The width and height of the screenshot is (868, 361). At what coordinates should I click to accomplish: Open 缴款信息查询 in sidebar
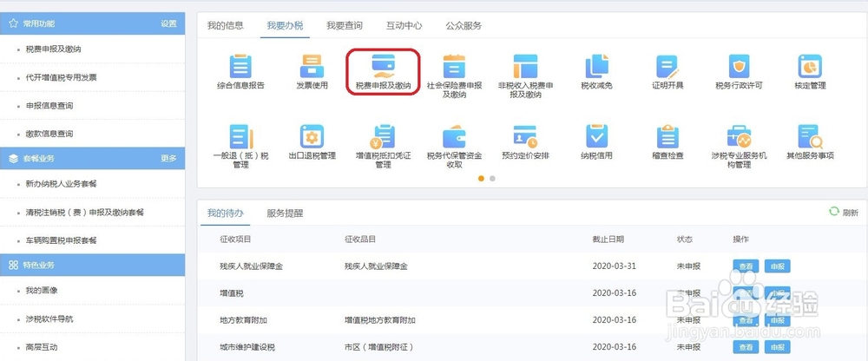click(x=49, y=134)
